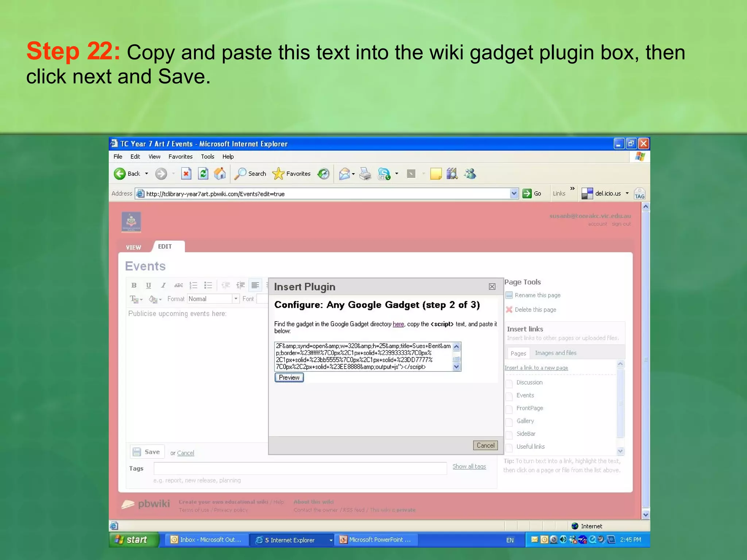Click the IE Forward arrow icon
This screenshot has height=560, width=747.
(x=161, y=174)
